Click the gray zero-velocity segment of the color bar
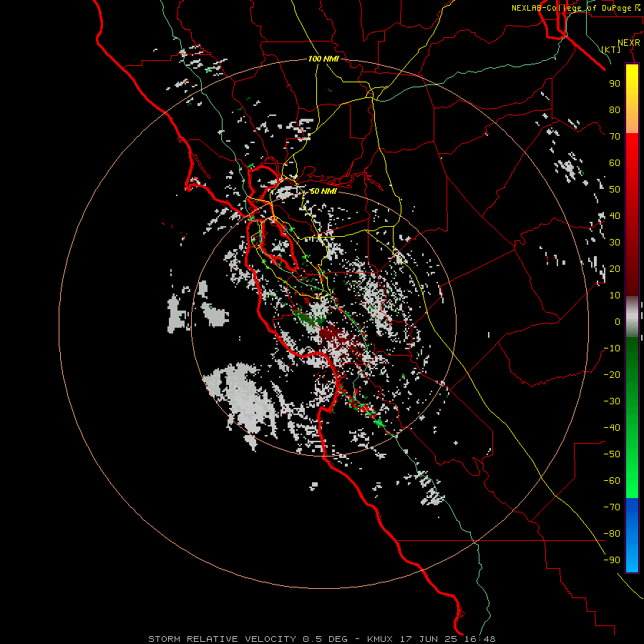 pos(632,317)
